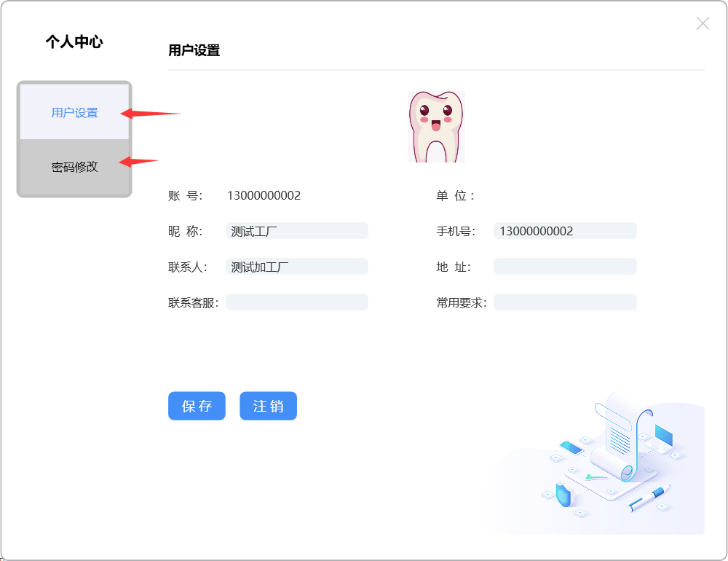Focus the empty 地址 field
The height and width of the screenshot is (561, 728).
click(x=564, y=267)
